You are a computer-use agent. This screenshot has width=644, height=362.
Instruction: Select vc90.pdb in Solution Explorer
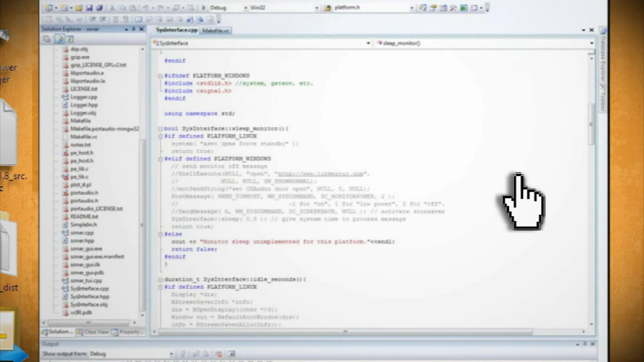81,313
